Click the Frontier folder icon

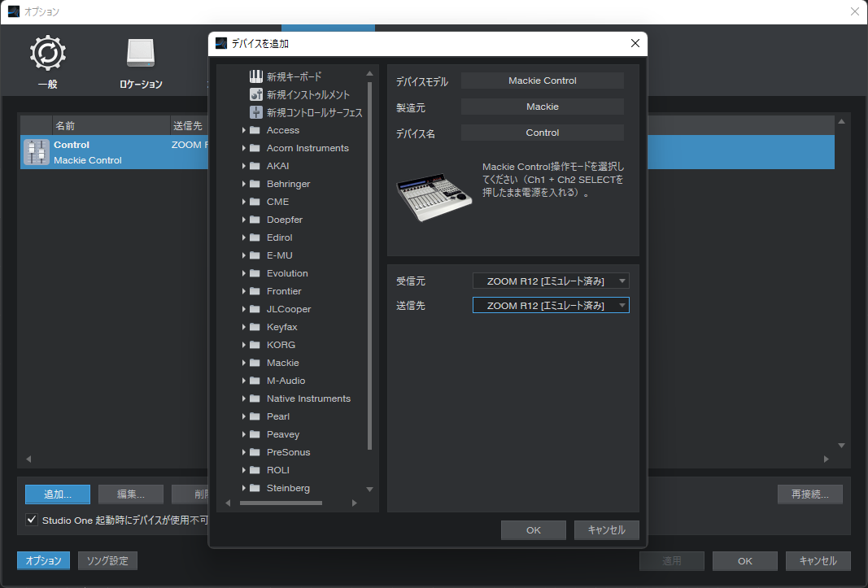(x=255, y=291)
